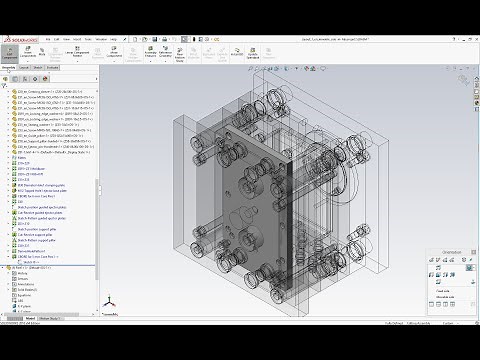Open the Tools menu

[x=88, y=39]
